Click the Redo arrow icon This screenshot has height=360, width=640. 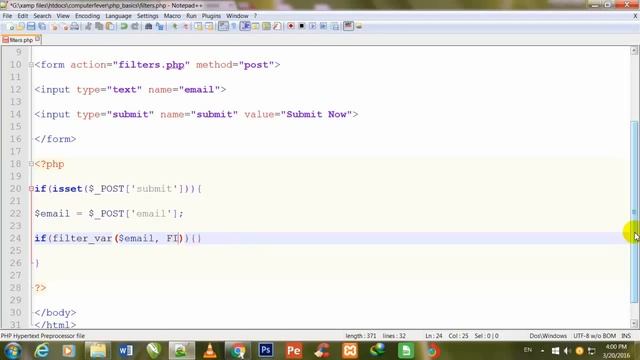135,27
